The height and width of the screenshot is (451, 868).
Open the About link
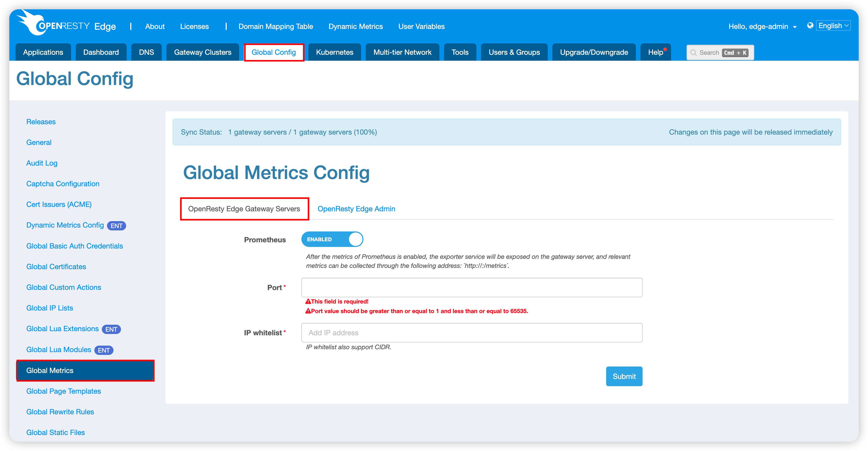155,26
